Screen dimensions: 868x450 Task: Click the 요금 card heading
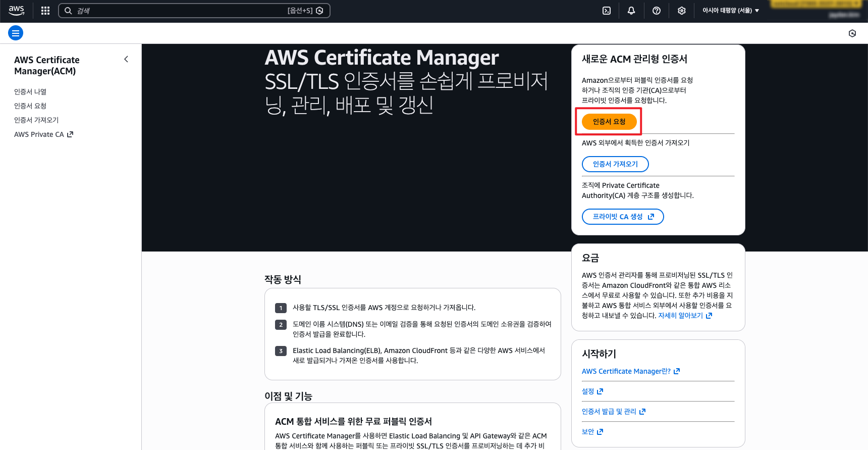pos(590,258)
